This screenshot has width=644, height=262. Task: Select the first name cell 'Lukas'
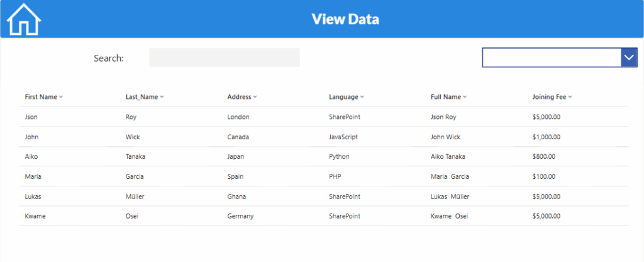[33, 196]
